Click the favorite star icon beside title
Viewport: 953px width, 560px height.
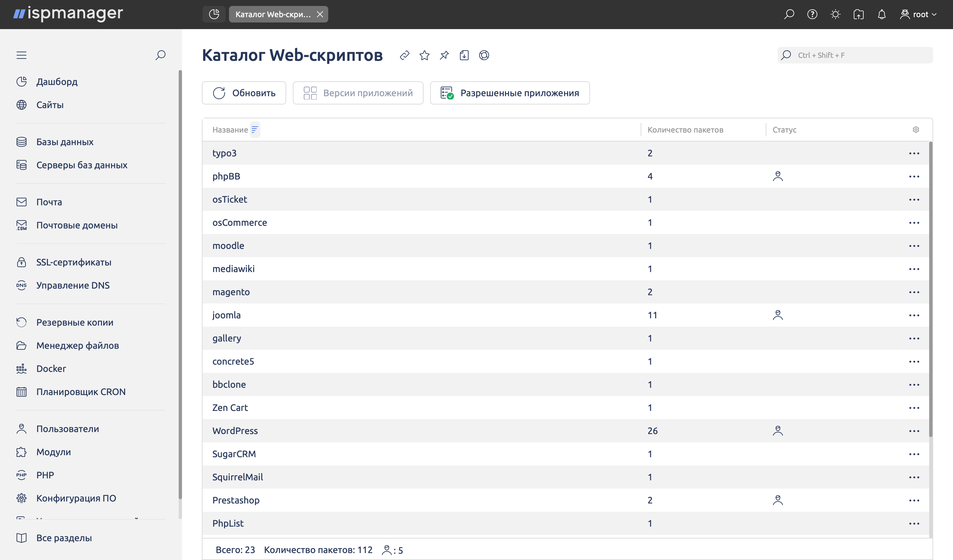424,56
